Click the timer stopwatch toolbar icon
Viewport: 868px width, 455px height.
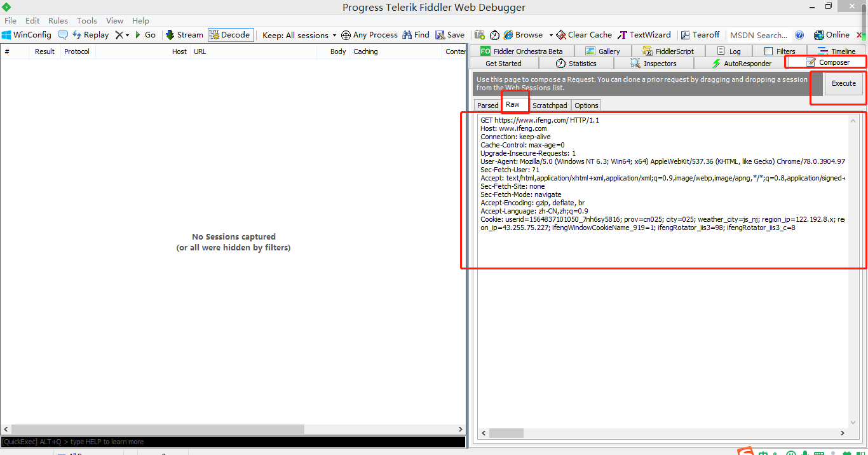(x=494, y=35)
